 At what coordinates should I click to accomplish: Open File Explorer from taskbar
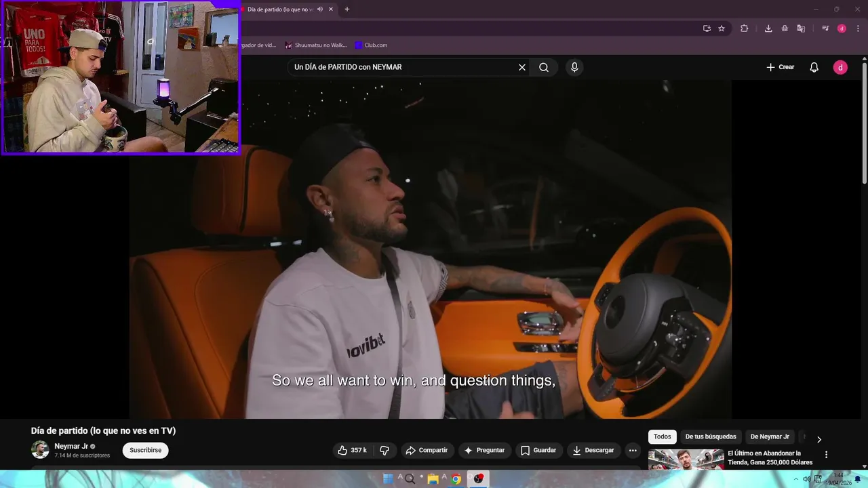pyautogui.click(x=433, y=479)
